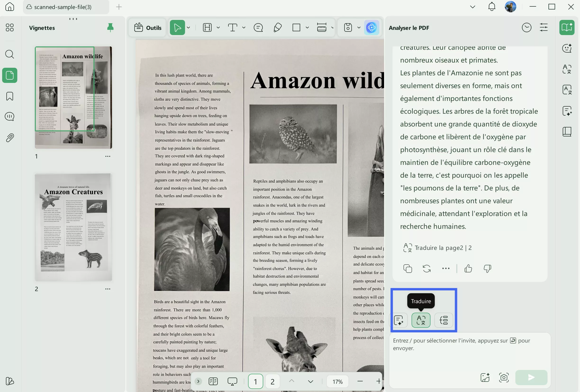Viewport: 580px width, 392px height.
Task: Click the comment tool in toolbar
Action: [x=258, y=28]
